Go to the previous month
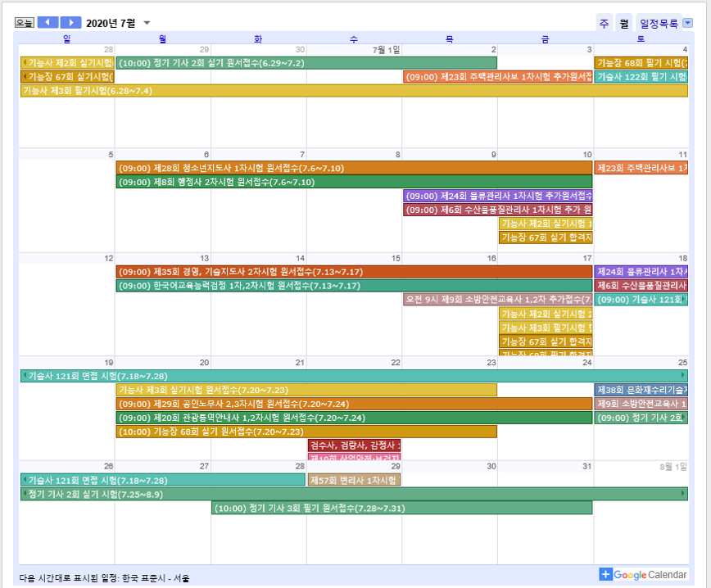The width and height of the screenshot is (711, 588). 48,23
